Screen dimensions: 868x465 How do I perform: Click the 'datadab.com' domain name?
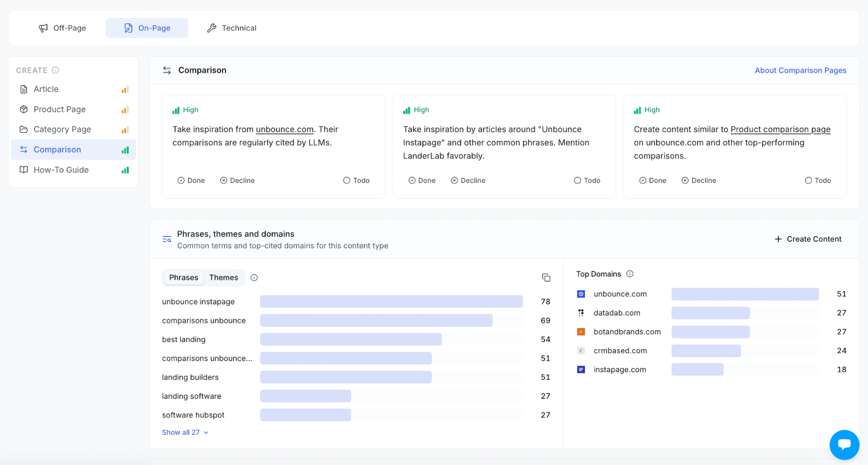617,313
